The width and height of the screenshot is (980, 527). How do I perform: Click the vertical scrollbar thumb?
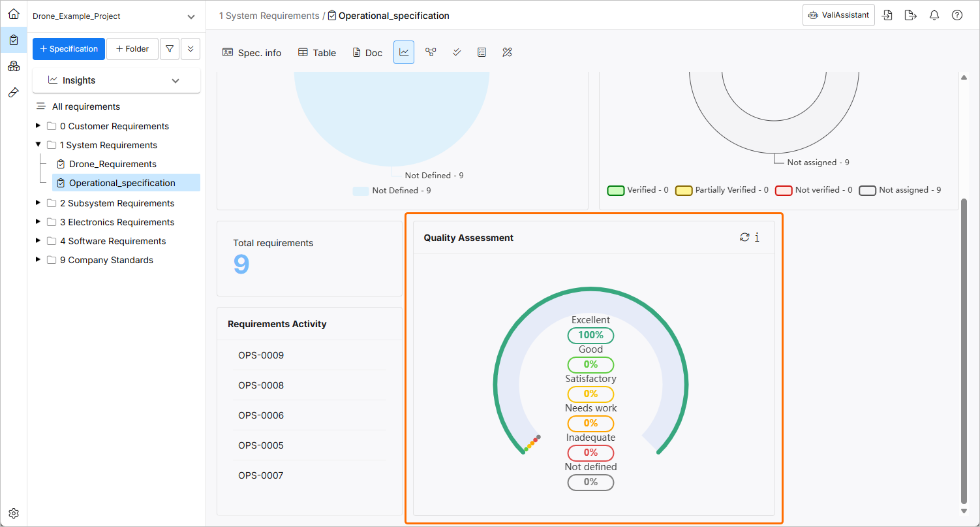[964, 351]
